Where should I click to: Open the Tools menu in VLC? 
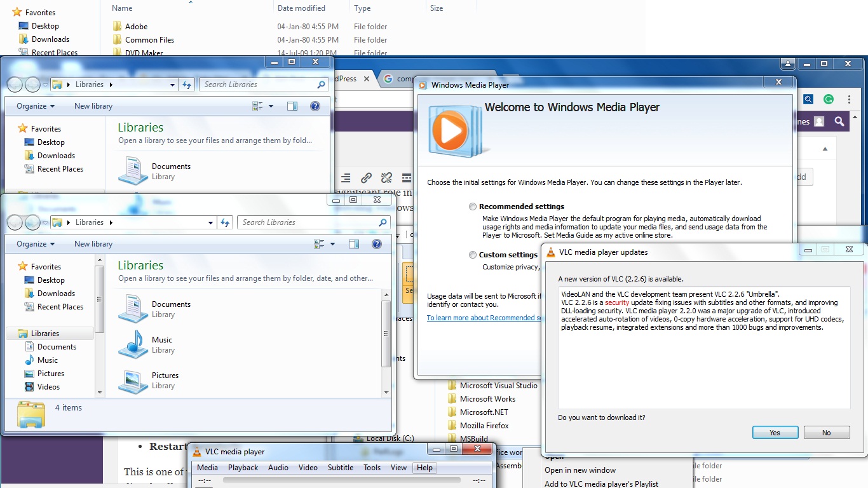point(372,468)
